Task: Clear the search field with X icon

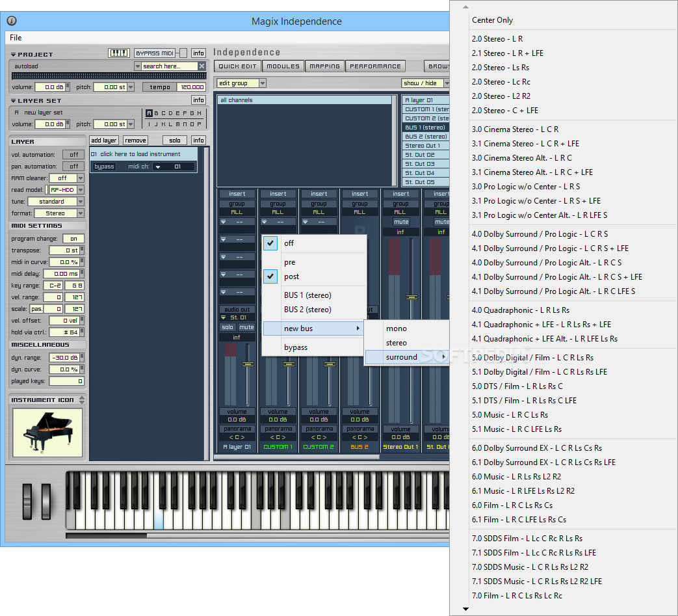Action: 202,66
